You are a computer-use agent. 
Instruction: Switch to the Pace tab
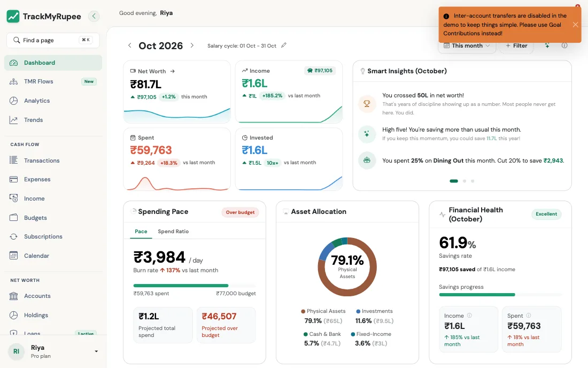click(x=141, y=232)
